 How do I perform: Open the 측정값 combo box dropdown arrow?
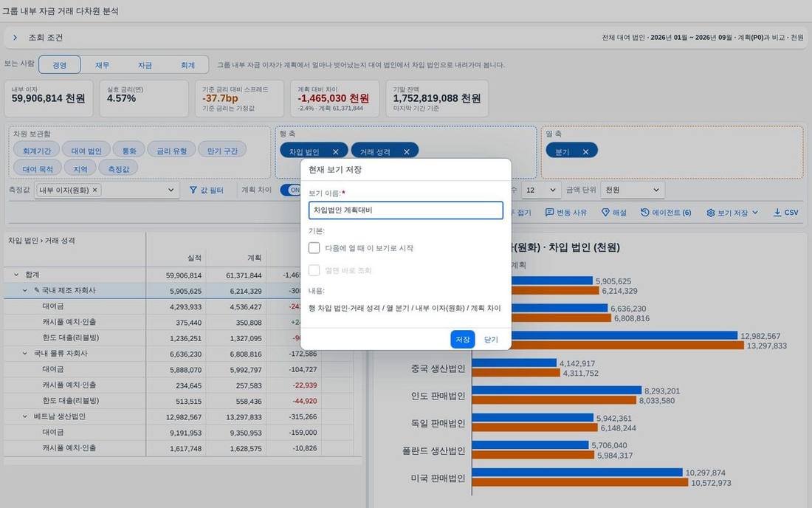pos(171,190)
